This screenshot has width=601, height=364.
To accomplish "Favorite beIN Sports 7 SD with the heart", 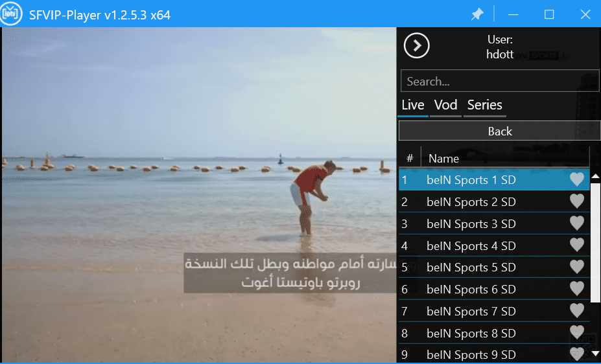I will click(x=577, y=310).
